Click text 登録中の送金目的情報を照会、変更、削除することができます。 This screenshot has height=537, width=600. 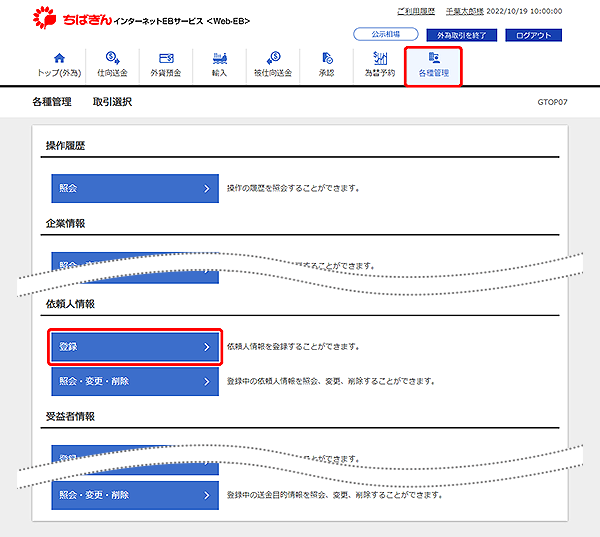[x=335, y=495]
